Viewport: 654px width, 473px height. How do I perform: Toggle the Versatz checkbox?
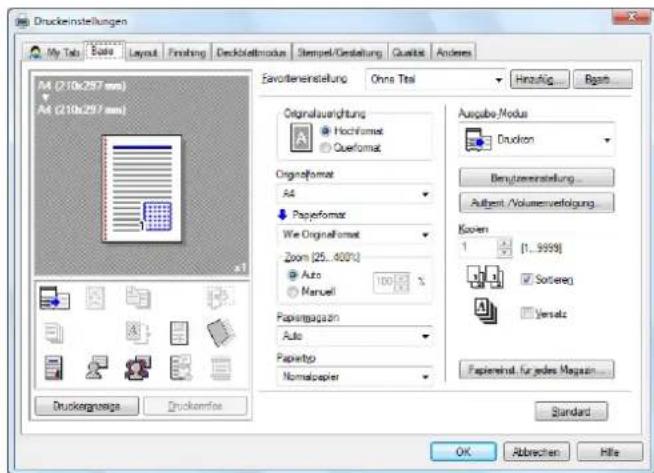[x=527, y=313]
